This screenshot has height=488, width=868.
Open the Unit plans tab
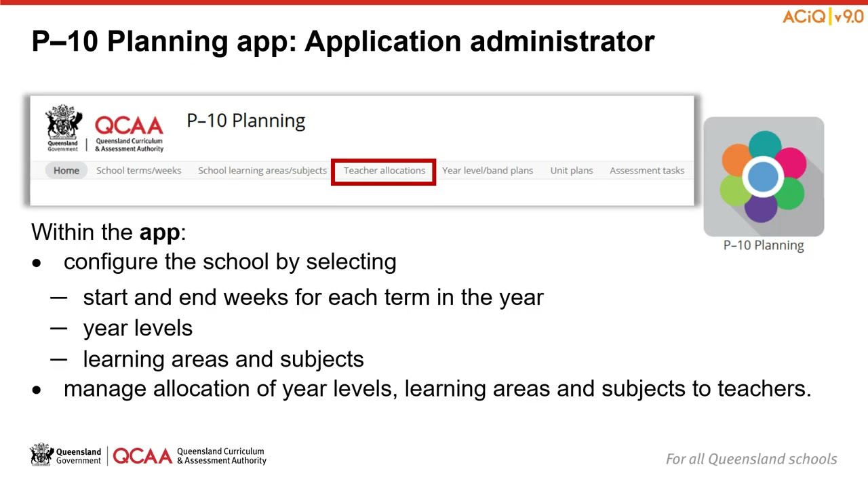[x=572, y=171]
